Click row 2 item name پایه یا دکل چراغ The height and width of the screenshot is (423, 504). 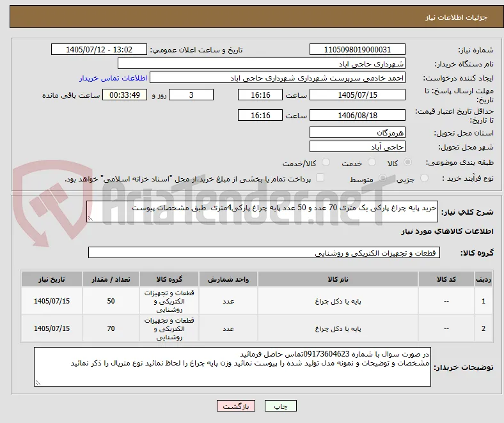click(x=338, y=328)
